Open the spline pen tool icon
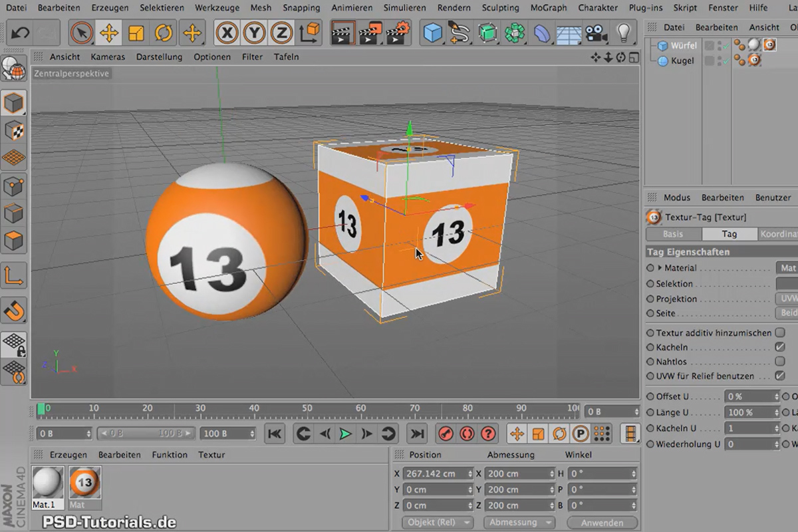The width and height of the screenshot is (798, 532). 460,33
